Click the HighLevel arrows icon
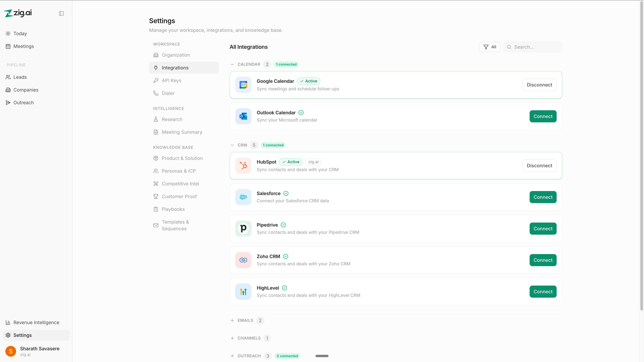Image resolution: width=644 pixels, height=362 pixels. 243,291
